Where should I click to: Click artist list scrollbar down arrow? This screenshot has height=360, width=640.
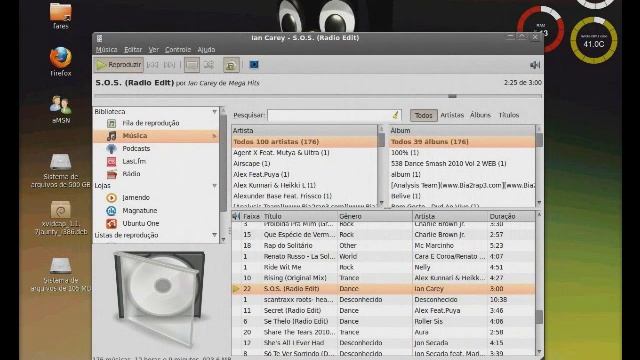[x=382, y=202]
